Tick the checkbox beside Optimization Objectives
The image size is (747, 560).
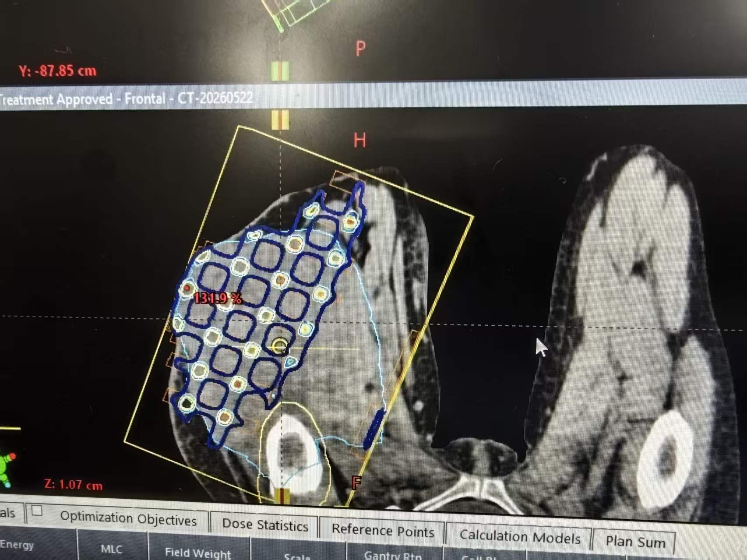[37, 511]
